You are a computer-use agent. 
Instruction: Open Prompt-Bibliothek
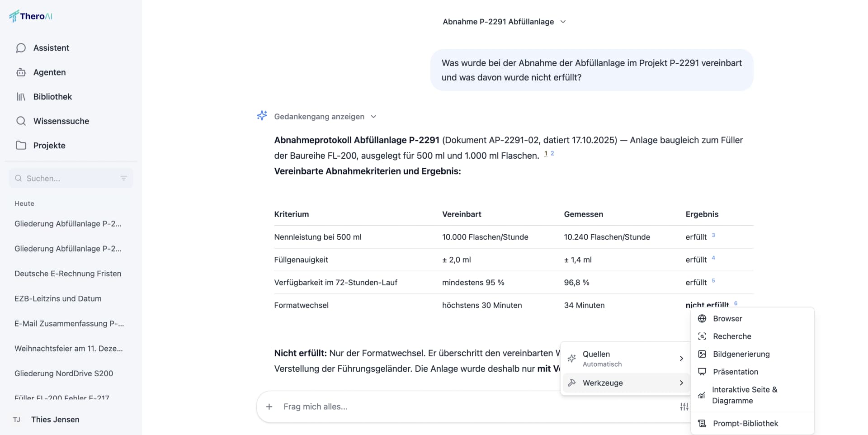[x=752, y=424]
